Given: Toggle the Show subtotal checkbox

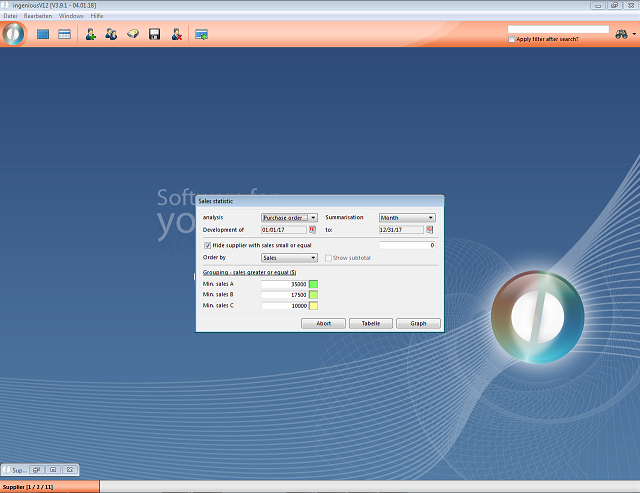Looking at the screenshot, I should (x=327, y=258).
